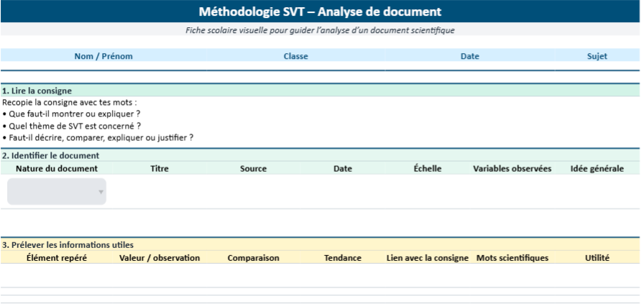Click the empty cell below Sujet
This screenshot has width=644, height=304.
[597, 66]
